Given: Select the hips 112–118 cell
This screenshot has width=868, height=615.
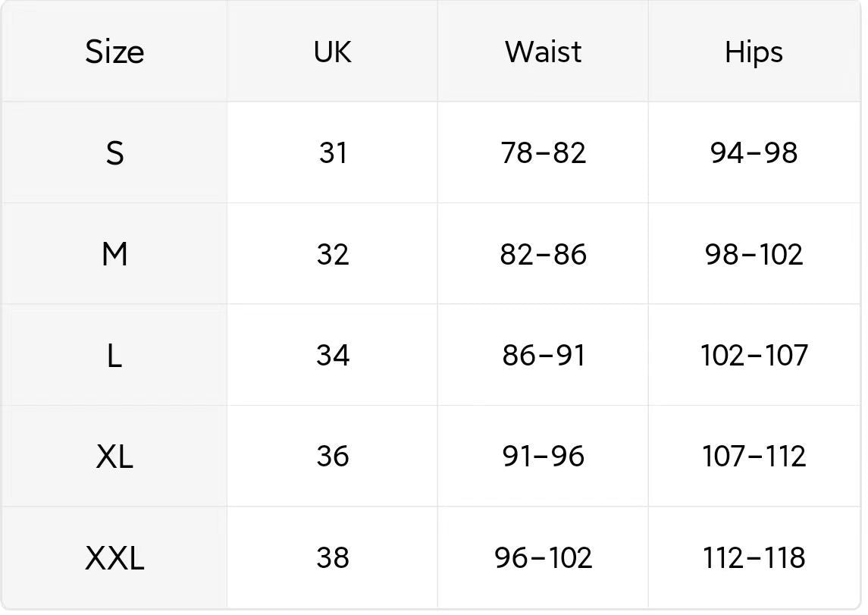Looking at the screenshot, I should click(x=754, y=557).
